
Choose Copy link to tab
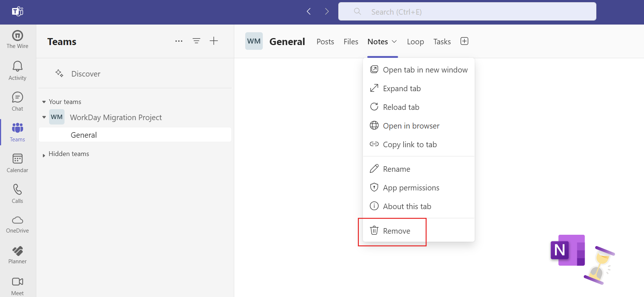(x=419, y=144)
